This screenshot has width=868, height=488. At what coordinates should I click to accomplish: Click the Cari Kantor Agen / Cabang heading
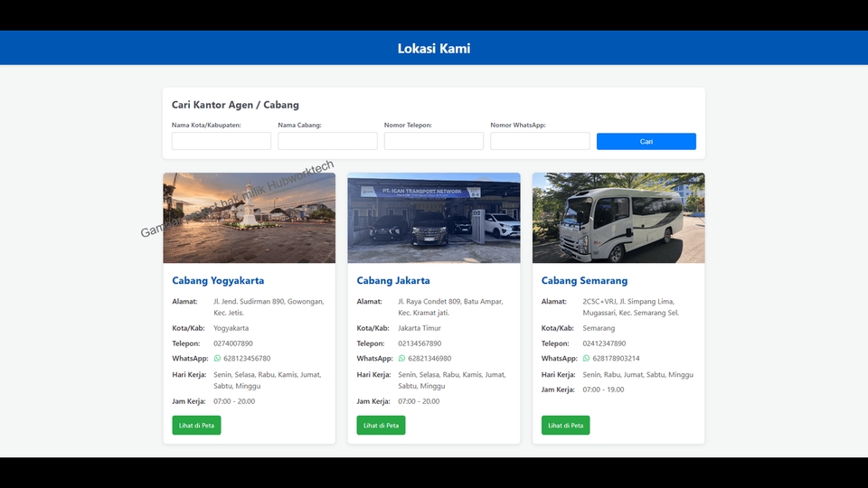point(235,105)
